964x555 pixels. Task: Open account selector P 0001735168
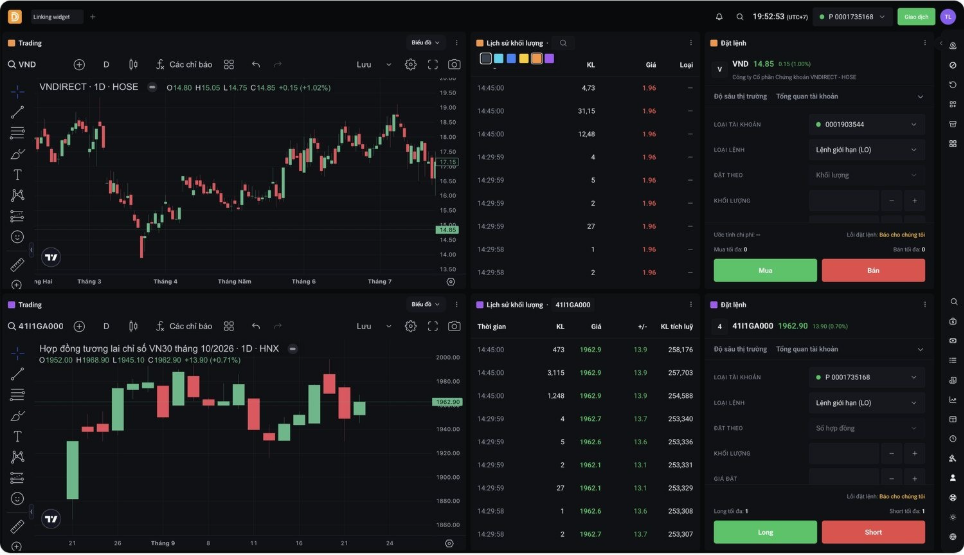click(853, 17)
